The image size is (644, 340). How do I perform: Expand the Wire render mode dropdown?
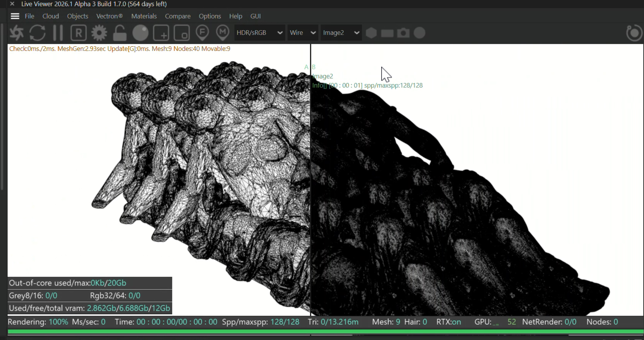[302, 33]
